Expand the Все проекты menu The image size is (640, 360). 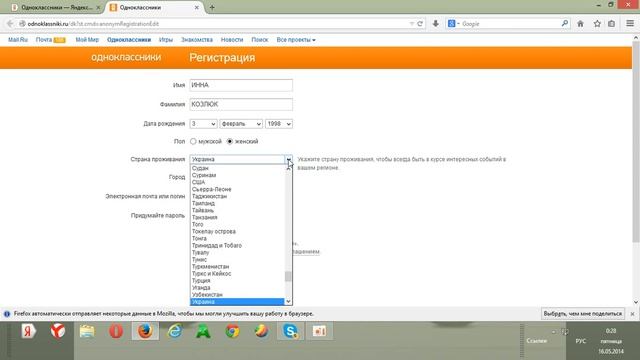click(x=296, y=40)
